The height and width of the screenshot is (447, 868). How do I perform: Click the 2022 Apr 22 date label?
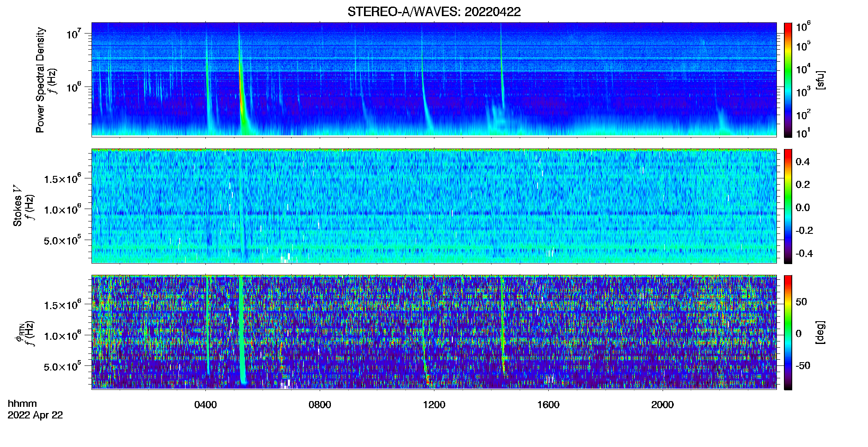coord(35,415)
